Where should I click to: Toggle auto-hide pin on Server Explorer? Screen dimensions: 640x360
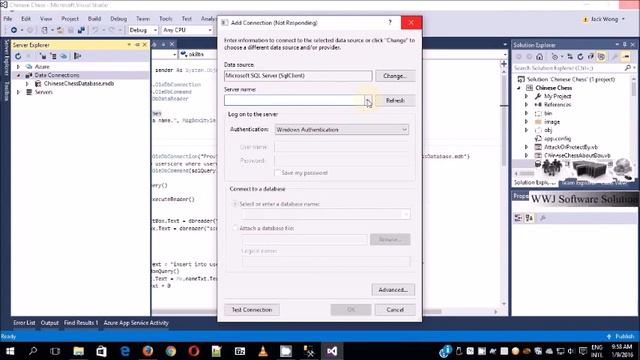pos(137,44)
